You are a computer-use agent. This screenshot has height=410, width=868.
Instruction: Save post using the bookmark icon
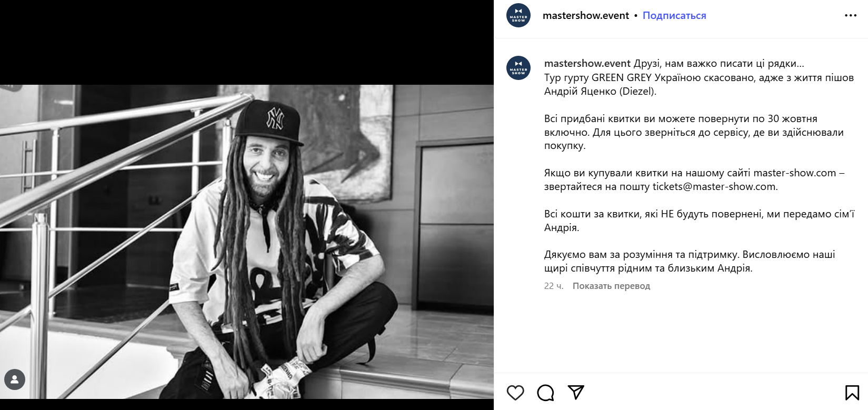tap(852, 393)
